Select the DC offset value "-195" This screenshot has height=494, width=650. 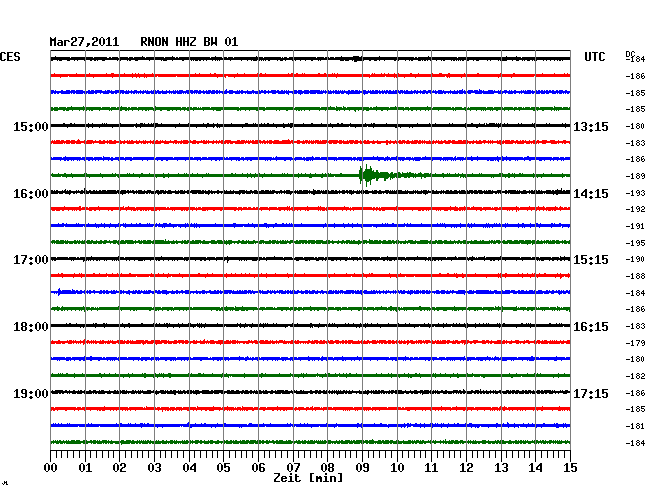pyautogui.click(x=635, y=243)
